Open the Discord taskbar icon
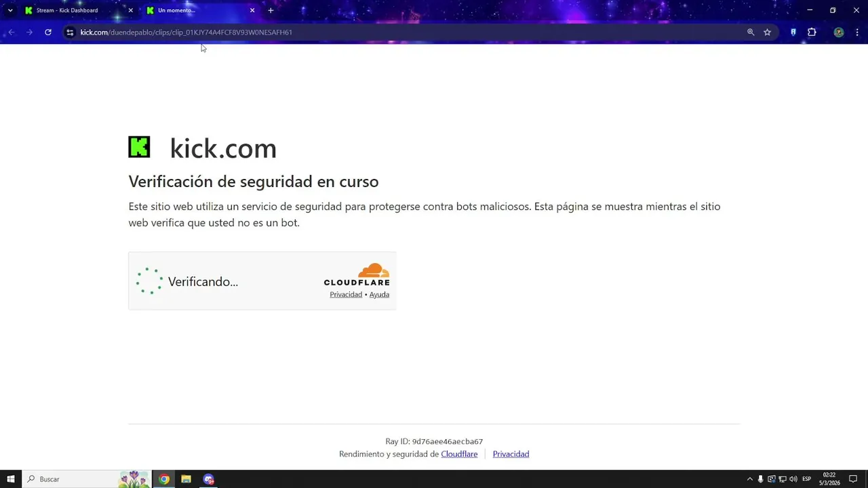The width and height of the screenshot is (868, 488). (208, 479)
